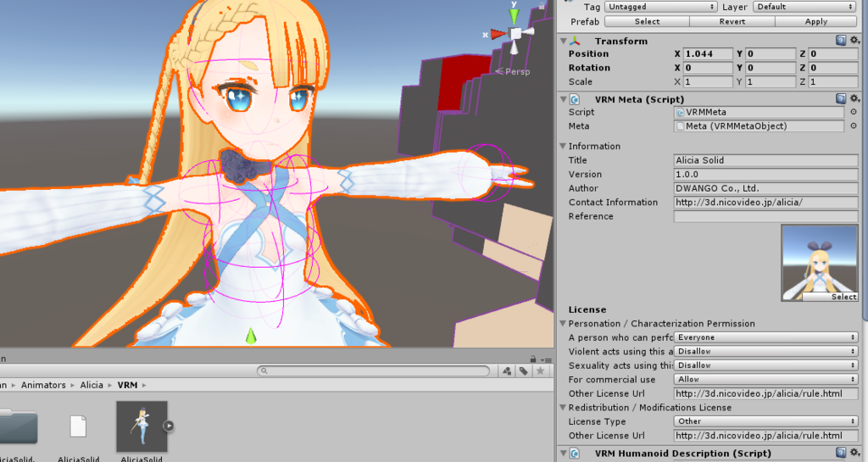The height and width of the screenshot is (462, 868).
Task: Collapse VRM Humanoid Description foldout
Action: [x=563, y=454]
